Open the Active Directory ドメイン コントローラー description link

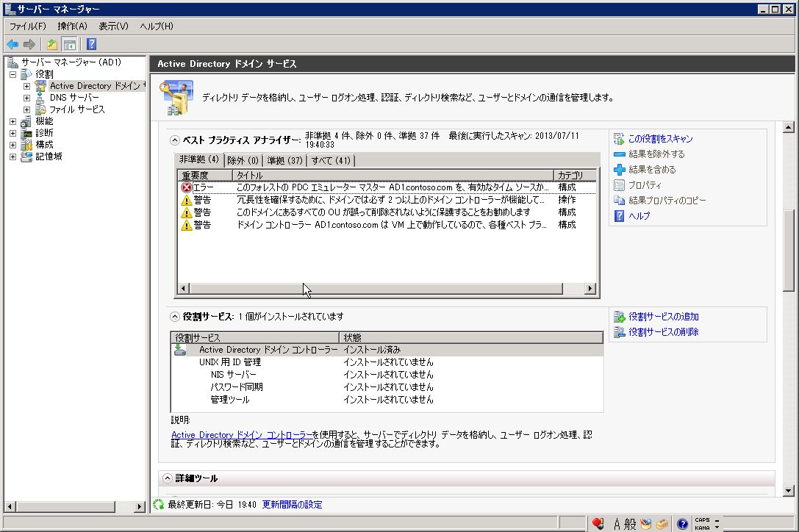(242, 435)
